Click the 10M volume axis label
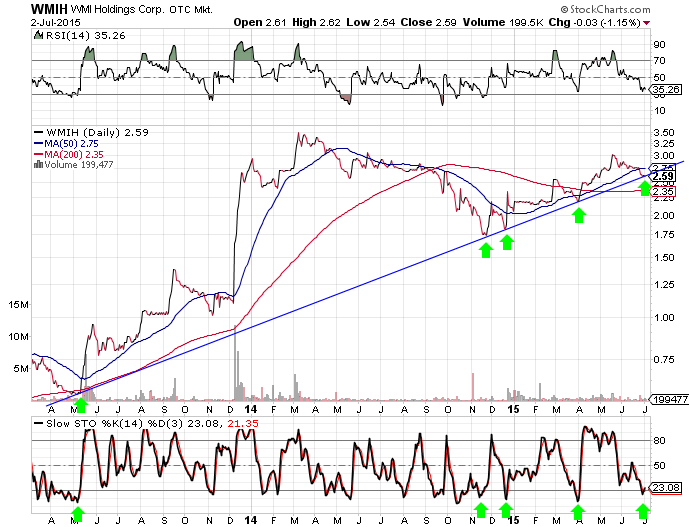The height and width of the screenshot is (527, 689). tap(18, 337)
